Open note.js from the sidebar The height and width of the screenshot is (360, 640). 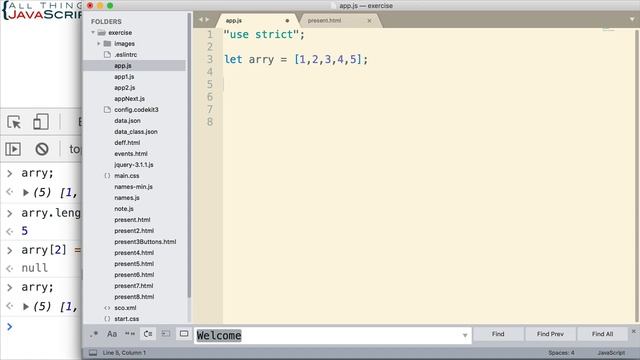(124, 209)
